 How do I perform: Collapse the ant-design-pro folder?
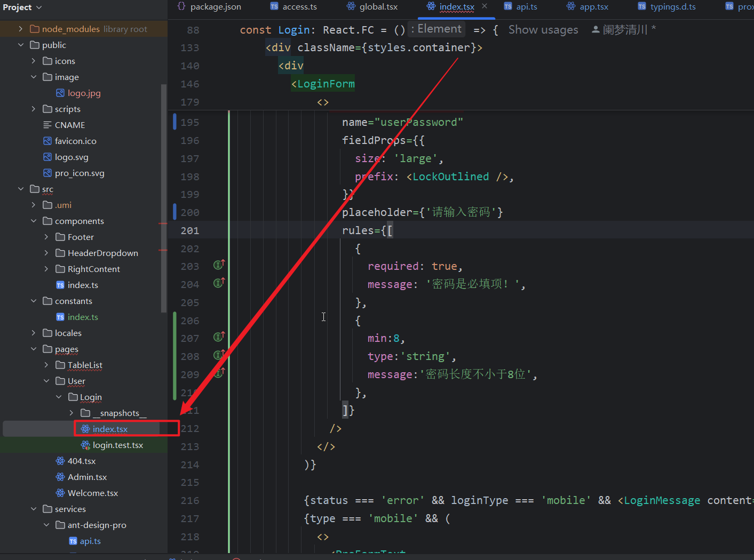coord(46,525)
